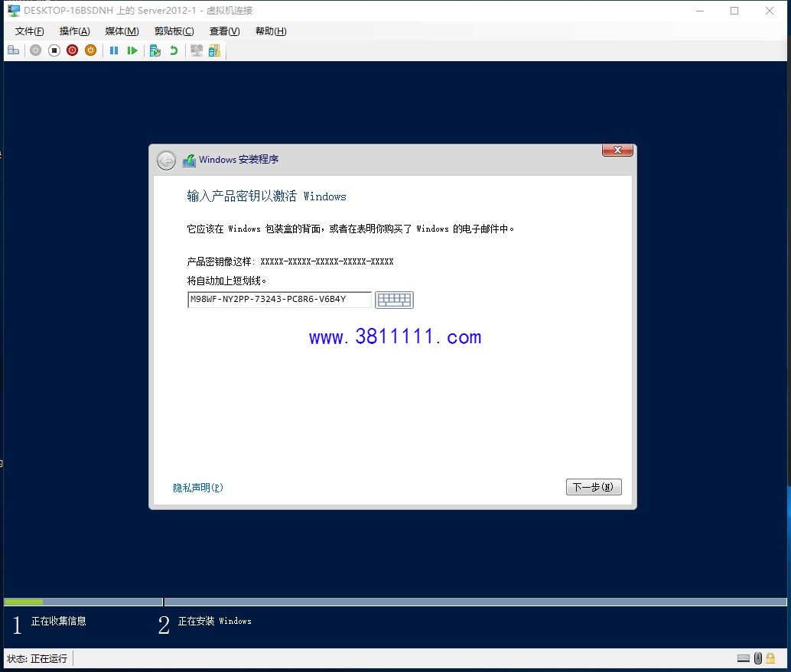Pause the virtual machine
791x672 pixels.
coord(114,50)
